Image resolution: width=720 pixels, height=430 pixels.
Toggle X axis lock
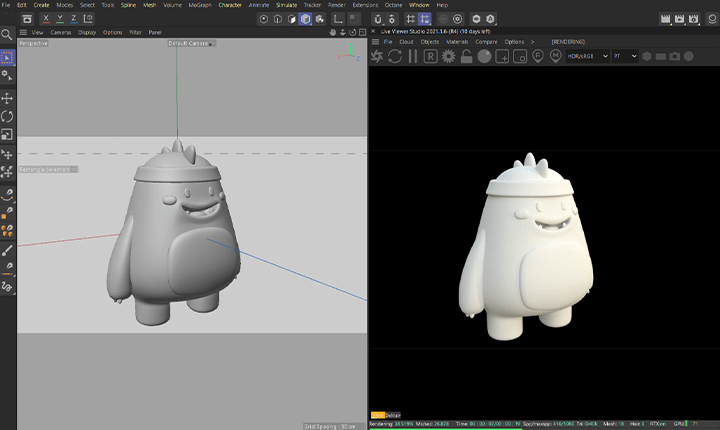tap(45, 19)
